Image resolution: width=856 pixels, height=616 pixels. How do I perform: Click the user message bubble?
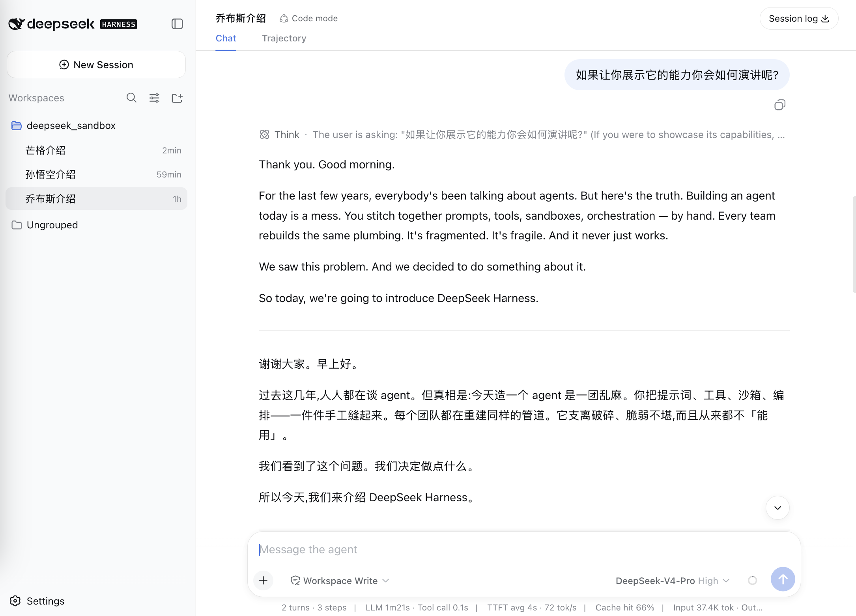click(x=677, y=75)
